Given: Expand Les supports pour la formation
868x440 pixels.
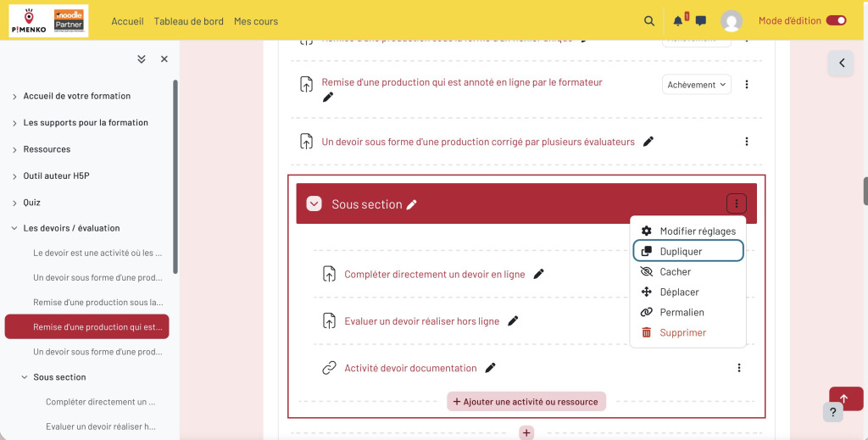Looking at the screenshot, I should pos(15,123).
